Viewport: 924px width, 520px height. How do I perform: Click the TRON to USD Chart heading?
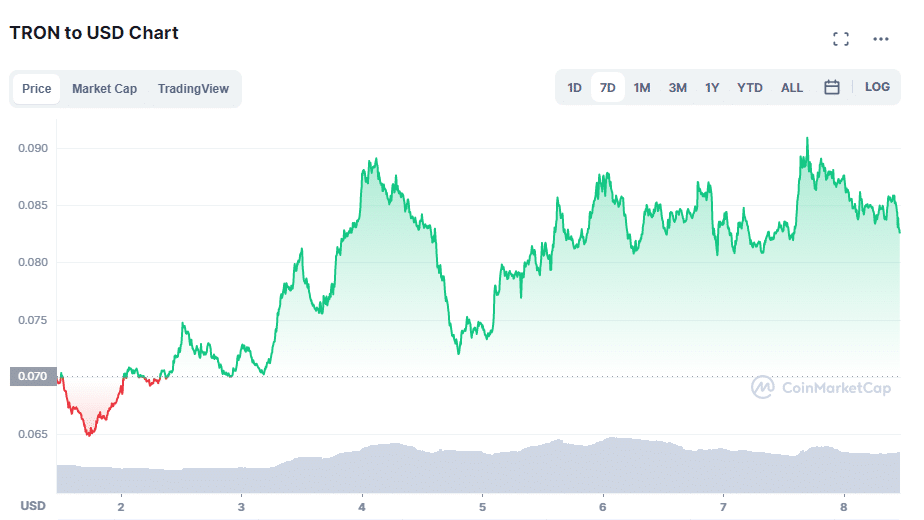click(94, 33)
